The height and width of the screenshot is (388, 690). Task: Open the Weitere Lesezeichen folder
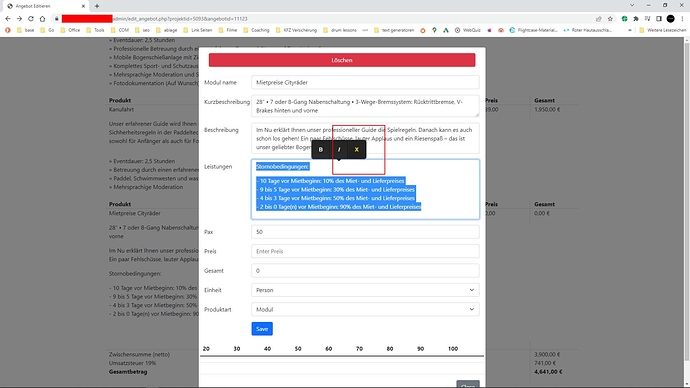pos(662,30)
